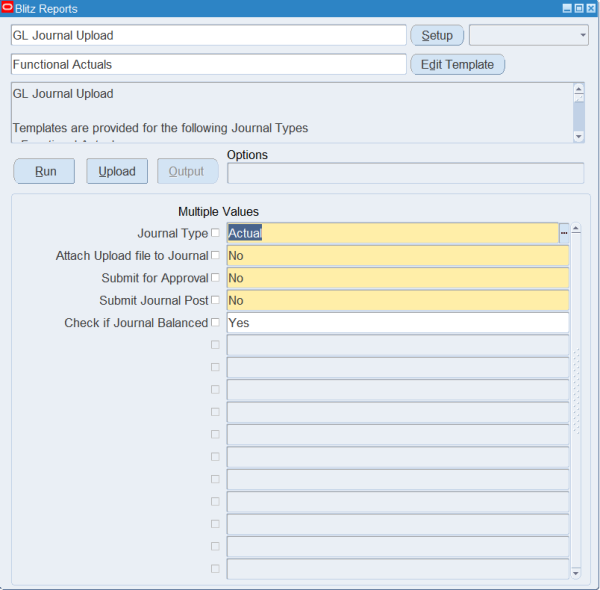This screenshot has height=590, width=600.
Task: Open the Journal Type list of values button
Action: tap(564, 233)
